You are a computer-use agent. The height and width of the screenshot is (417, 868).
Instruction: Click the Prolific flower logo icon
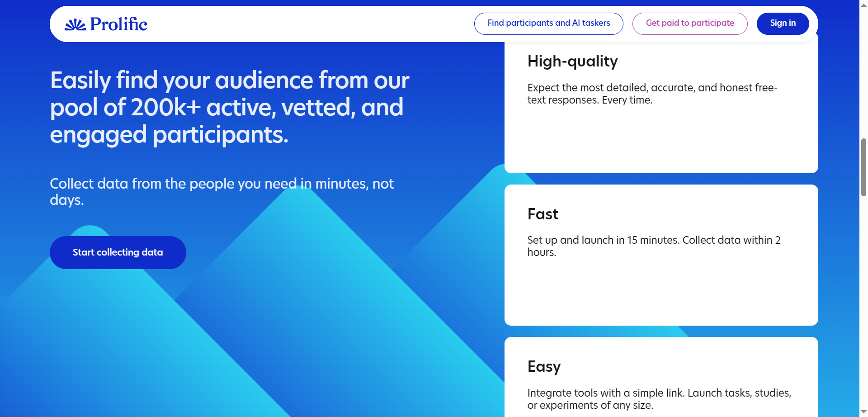click(x=75, y=24)
